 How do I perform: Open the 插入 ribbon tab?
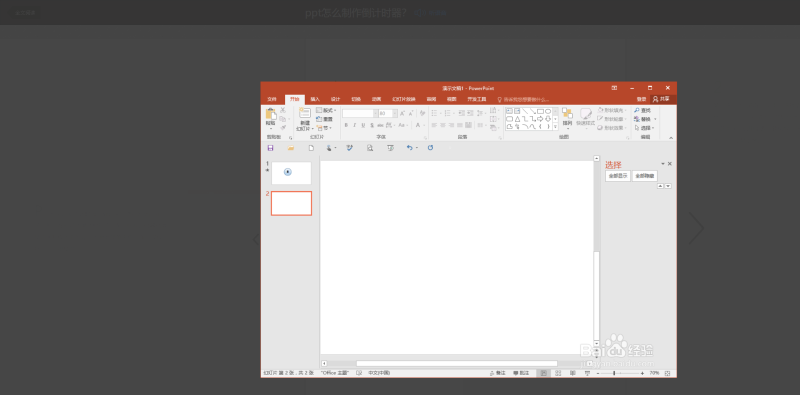click(315, 100)
